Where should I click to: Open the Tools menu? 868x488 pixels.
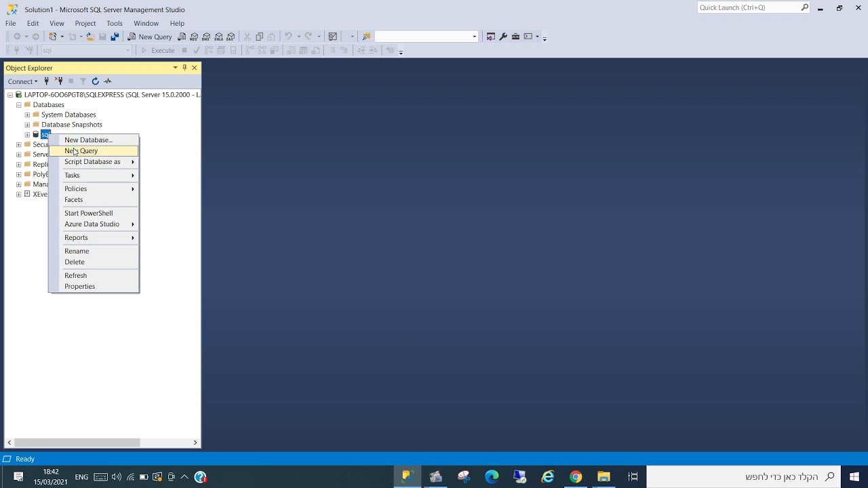coord(115,23)
